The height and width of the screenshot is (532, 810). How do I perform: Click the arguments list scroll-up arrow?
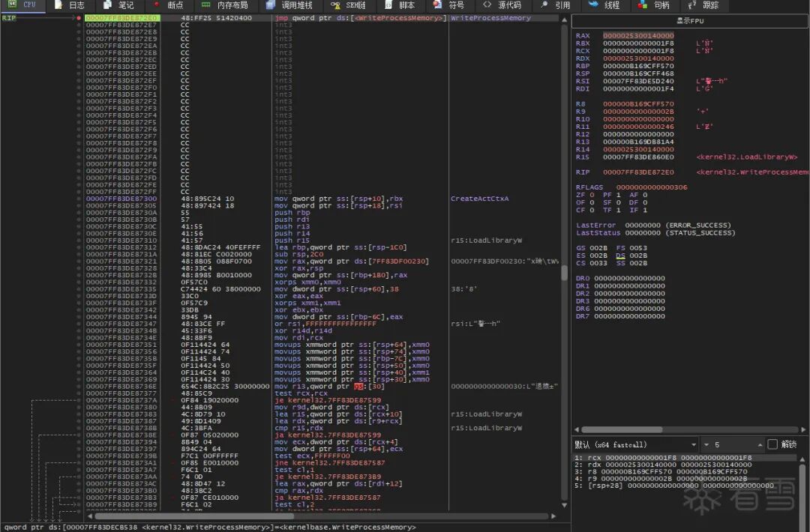tap(802, 459)
